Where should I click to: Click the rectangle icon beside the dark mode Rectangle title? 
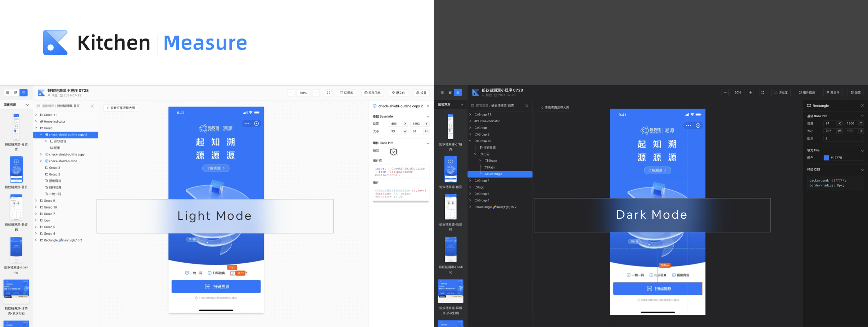point(809,106)
